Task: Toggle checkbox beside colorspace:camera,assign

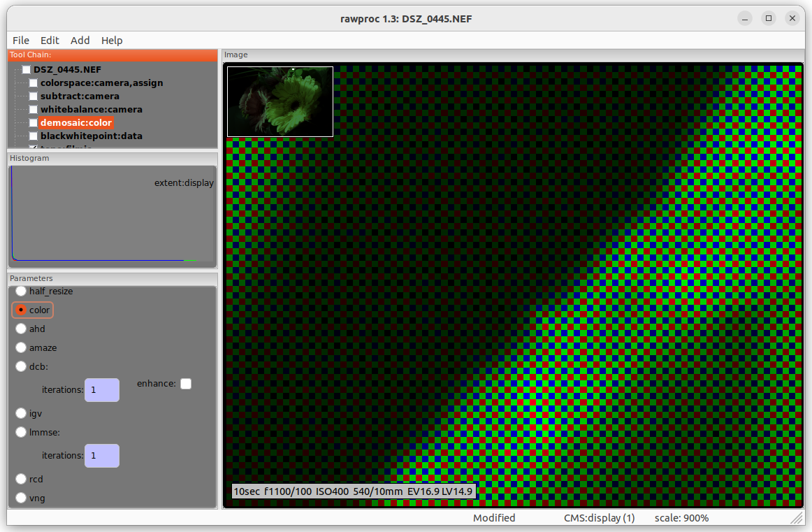Action: pyautogui.click(x=34, y=83)
